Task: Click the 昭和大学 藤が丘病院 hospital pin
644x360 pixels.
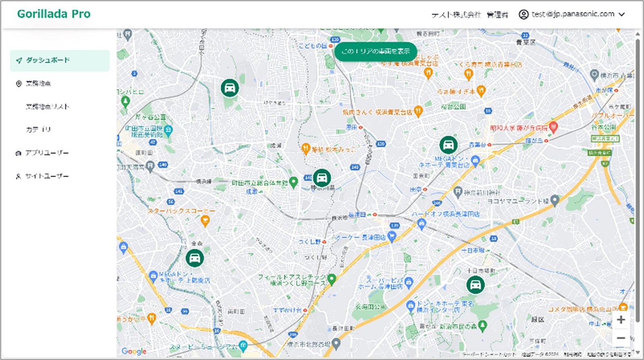Action: point(553,128)
